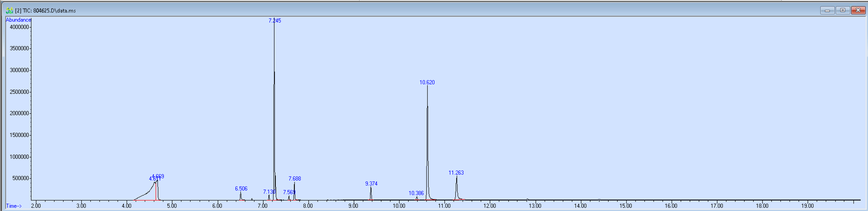Select the peak labeled 7.130
Screen dimensions: 868x211
click(269, 192)
